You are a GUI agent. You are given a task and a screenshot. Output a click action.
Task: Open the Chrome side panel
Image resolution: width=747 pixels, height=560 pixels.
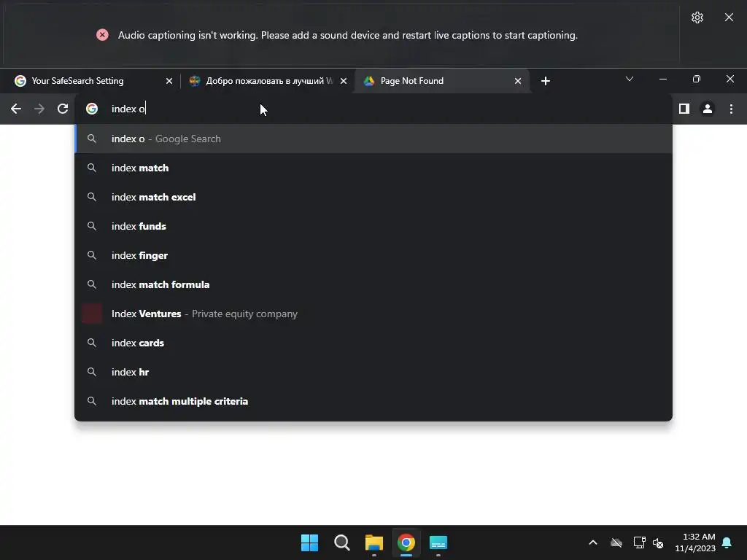[x=684, y=109]
